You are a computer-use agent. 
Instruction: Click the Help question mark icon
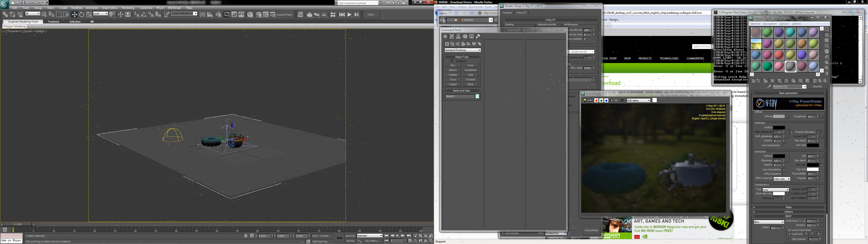pos(404,3)
